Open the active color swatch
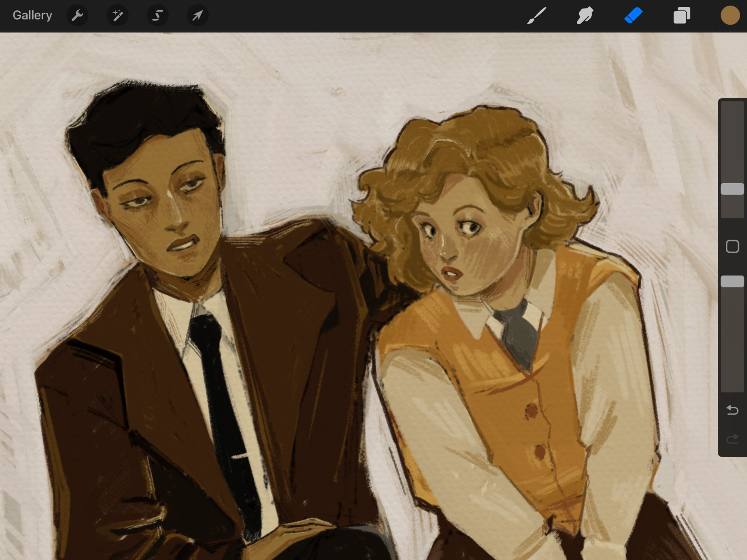Image resolution: width=747 pixels, height=560 pixels. tap(730, 15)
